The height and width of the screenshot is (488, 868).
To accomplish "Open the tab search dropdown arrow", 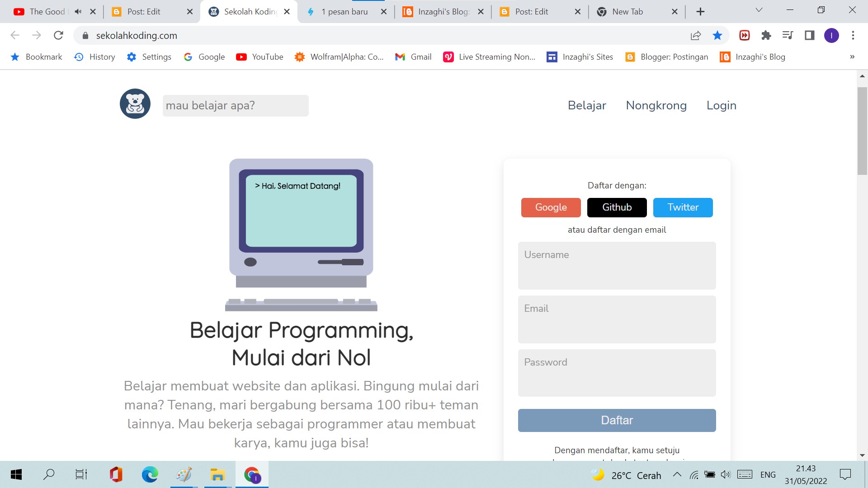I will coord(759,10).
